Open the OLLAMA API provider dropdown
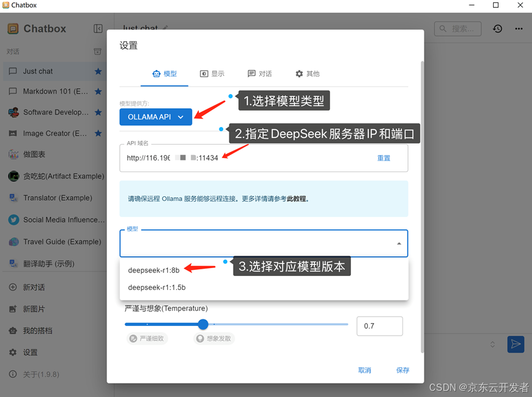This screenshot has height=397, width=532. tap(156, 117)
